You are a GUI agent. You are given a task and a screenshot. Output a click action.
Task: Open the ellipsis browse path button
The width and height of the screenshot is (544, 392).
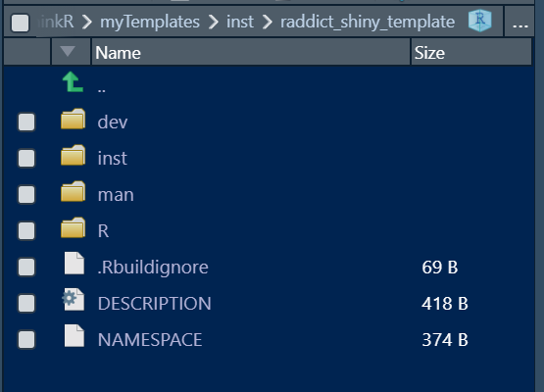tap(519, 22)
